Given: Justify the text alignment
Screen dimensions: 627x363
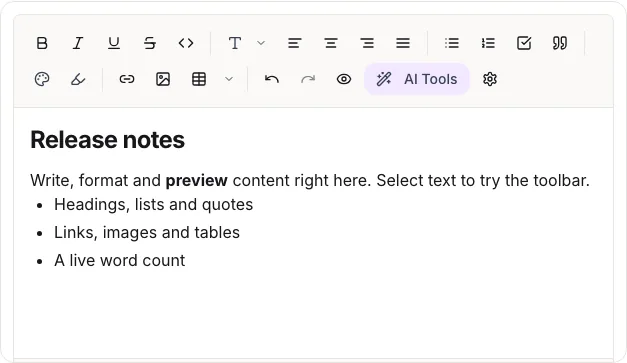Looking at the screenshot, I should click(403, 43).
